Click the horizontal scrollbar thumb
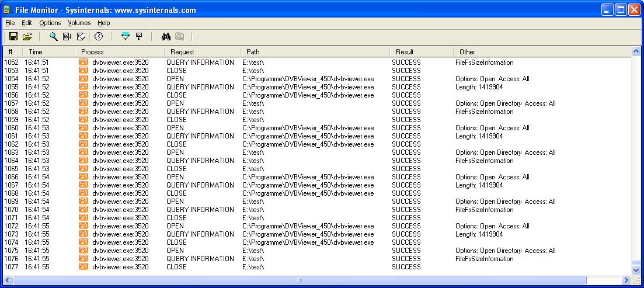The height and width of the screenshot is (288, 644). pyautogui.click(x=300, y=280)
